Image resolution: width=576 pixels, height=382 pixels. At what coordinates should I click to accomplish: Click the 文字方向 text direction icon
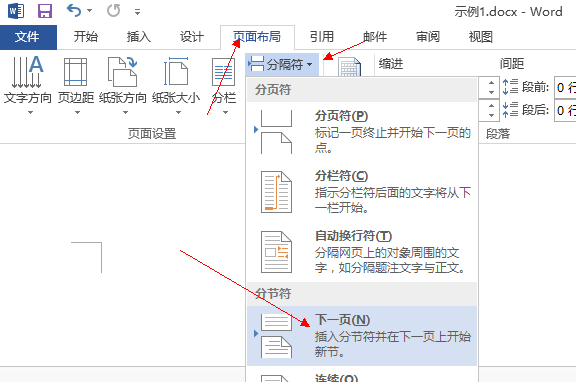tap(28, 72)
